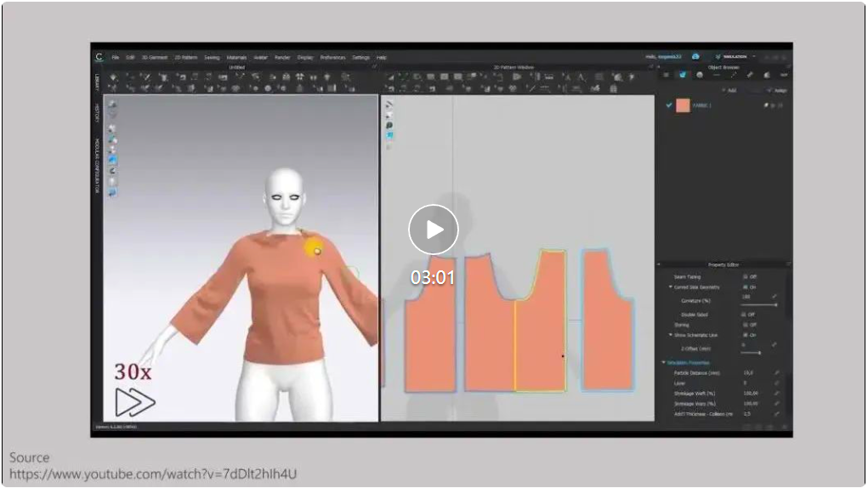Select the Button tab in Object Browser

700,75
